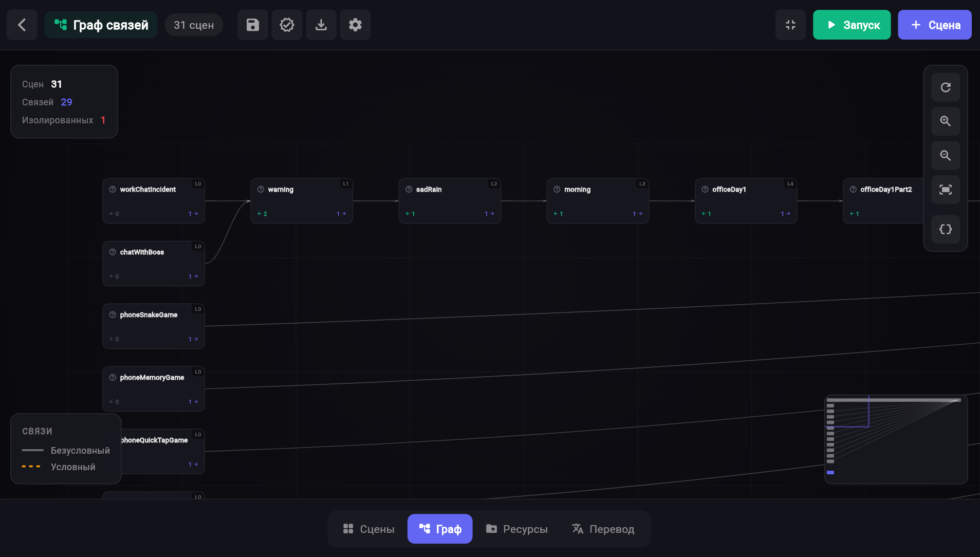Select the sadRain scene node
980x557 pixels.
(450, 201)
